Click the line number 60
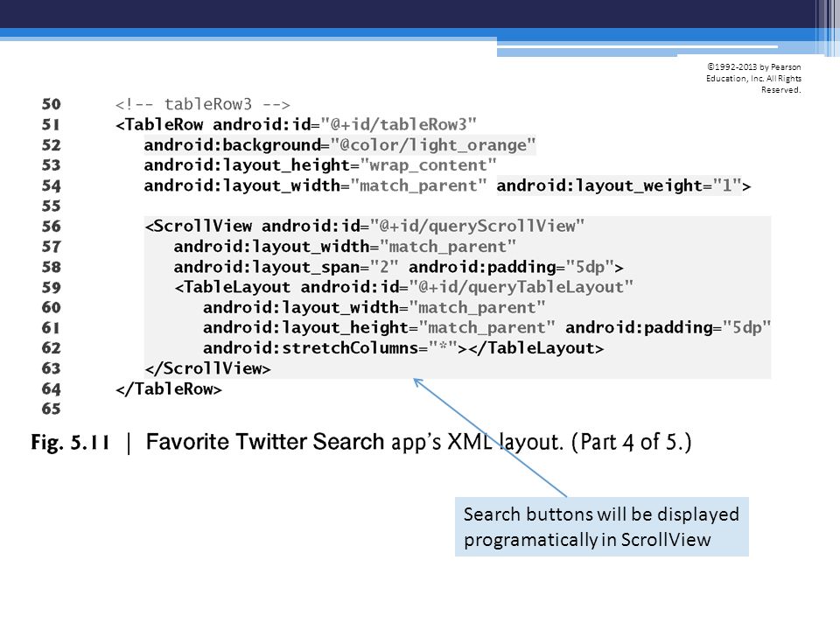The image size is (840, 630). click(x=52, y=307)
